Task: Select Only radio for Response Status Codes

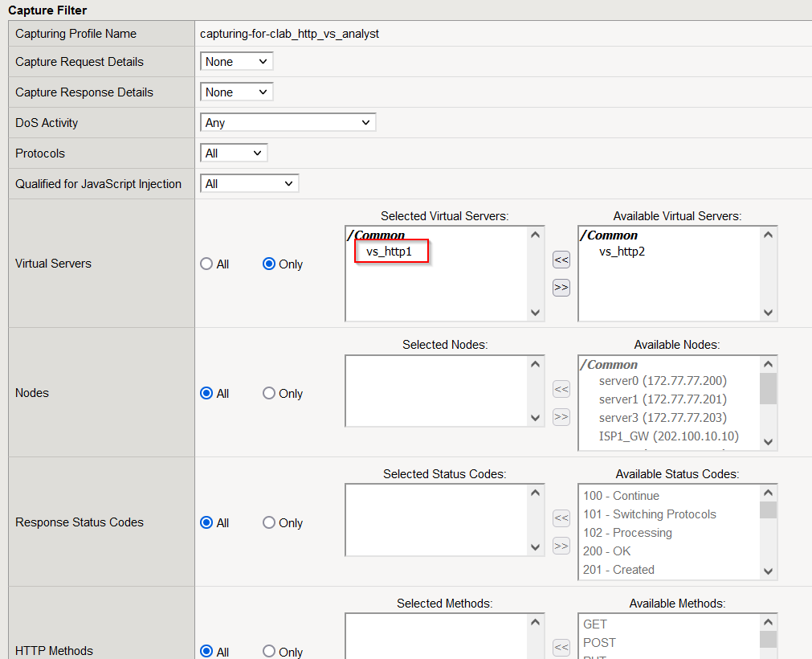Action: click(269, 522)
